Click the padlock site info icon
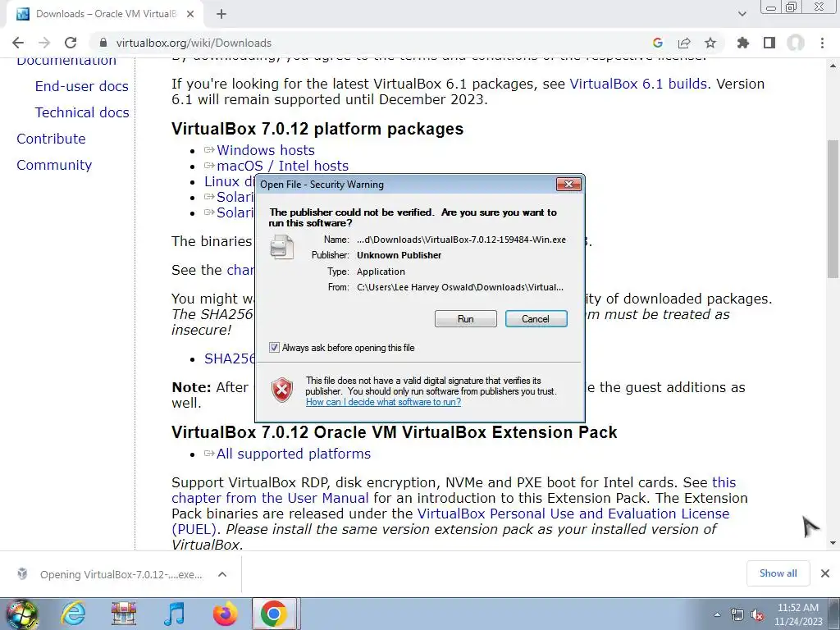Image resolution: width=840 pixels, height=630 pixels. tap(103, 43)
